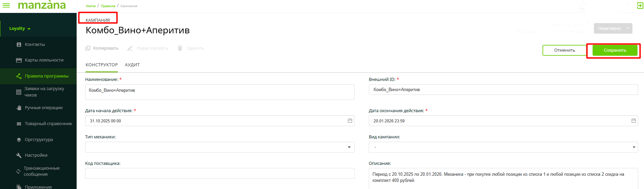644x189 pixels.
Task: Open Карты лояльности in the sidebar
Action: pyautogui.click(x=44, y=60)
